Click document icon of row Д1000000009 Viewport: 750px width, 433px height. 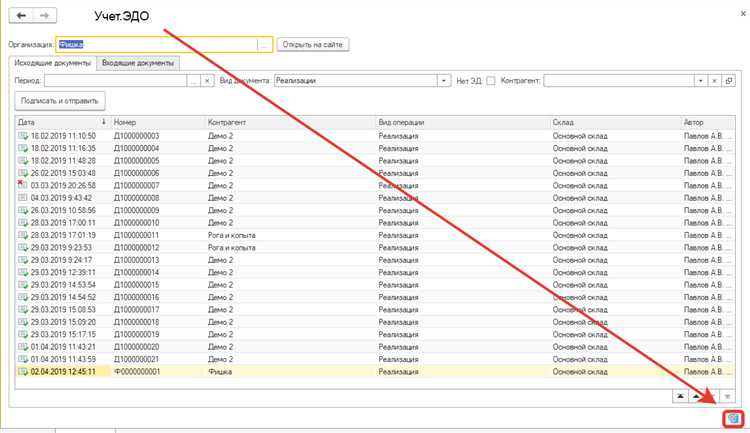23,211
